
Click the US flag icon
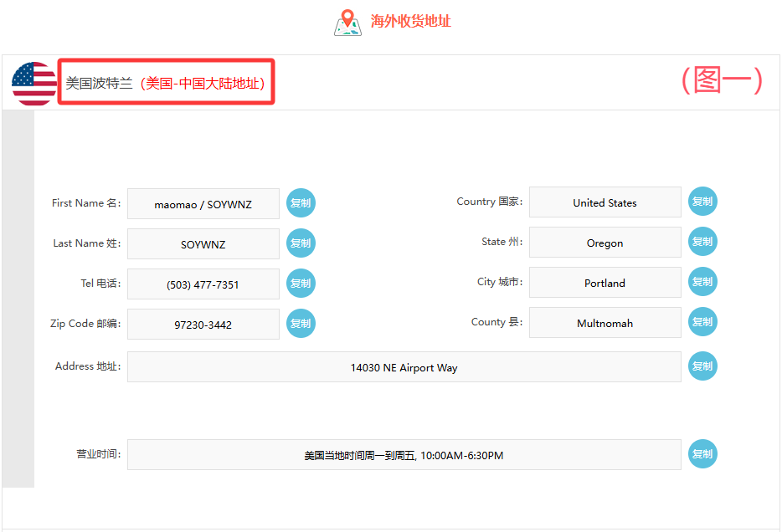pyautogui.click(x=34, y=84)
